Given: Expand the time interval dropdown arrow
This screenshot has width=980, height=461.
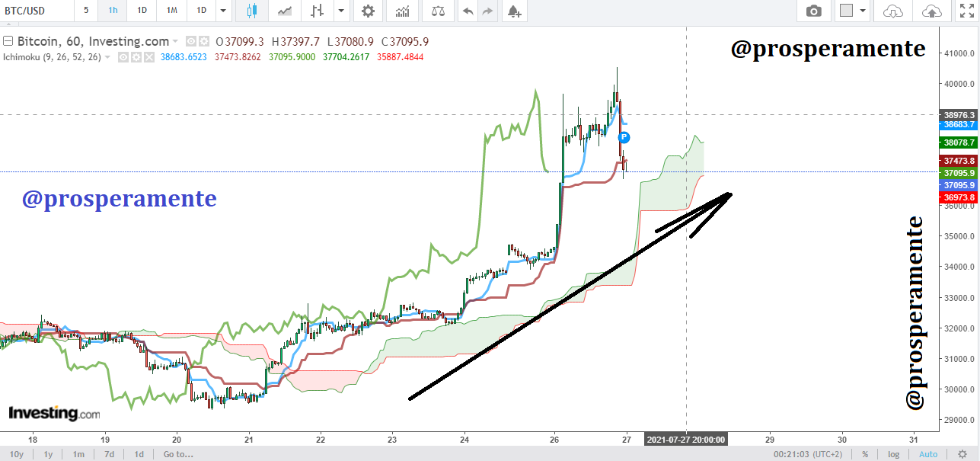Looking at the screenshot, I should 222,11.
